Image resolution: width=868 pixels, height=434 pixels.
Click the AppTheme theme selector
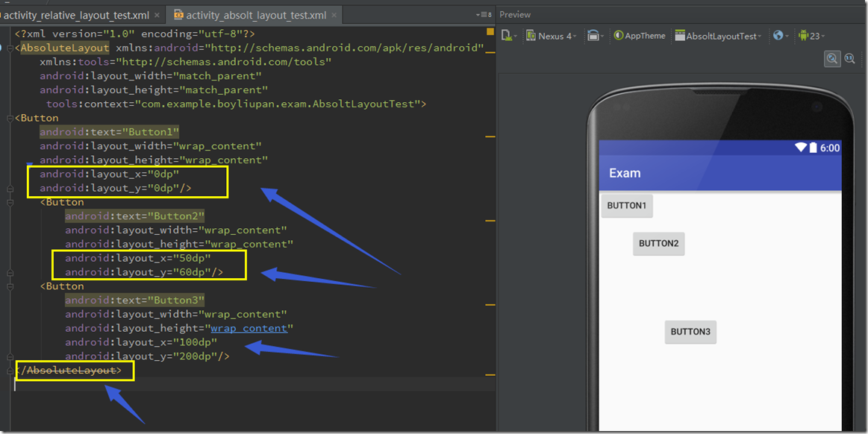pyautogui.click(x=639, y=36)
